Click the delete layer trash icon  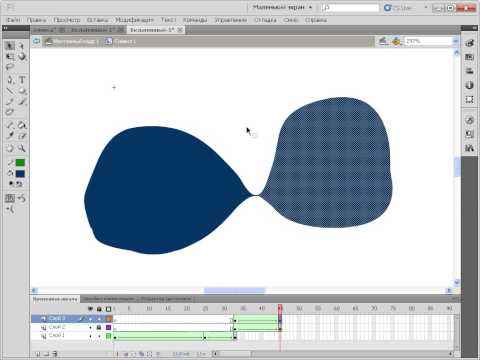pos(55,354)
